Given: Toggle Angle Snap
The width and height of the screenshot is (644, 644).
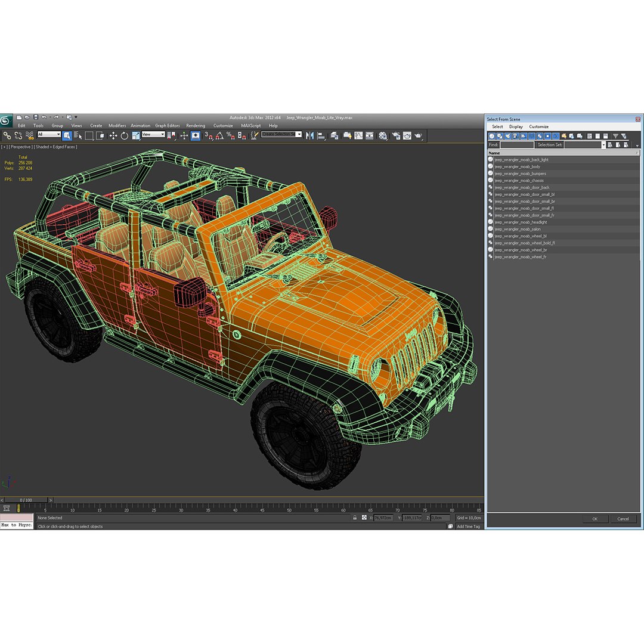Looking at the screenshot, I should pyautogui.click(x=219, y=135).
